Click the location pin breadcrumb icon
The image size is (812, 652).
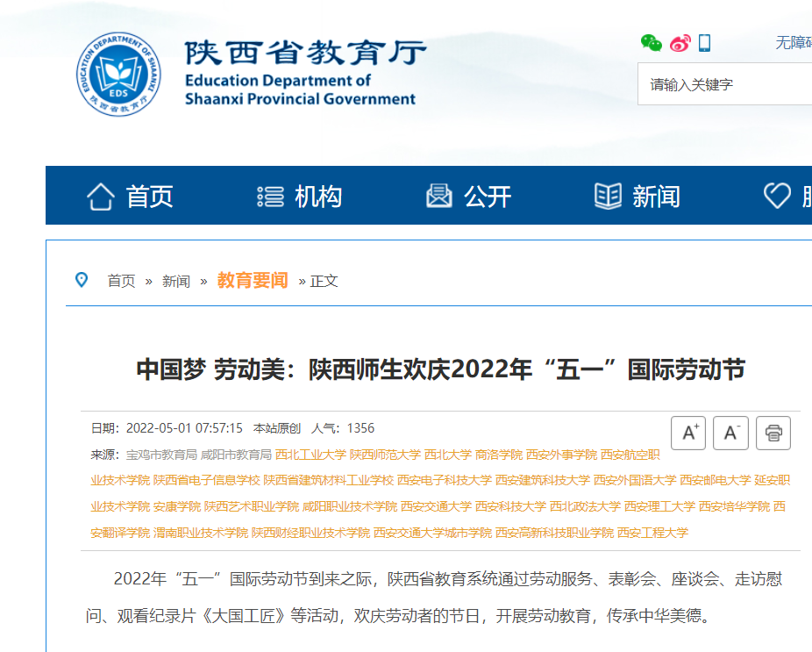tap(82, 280)
